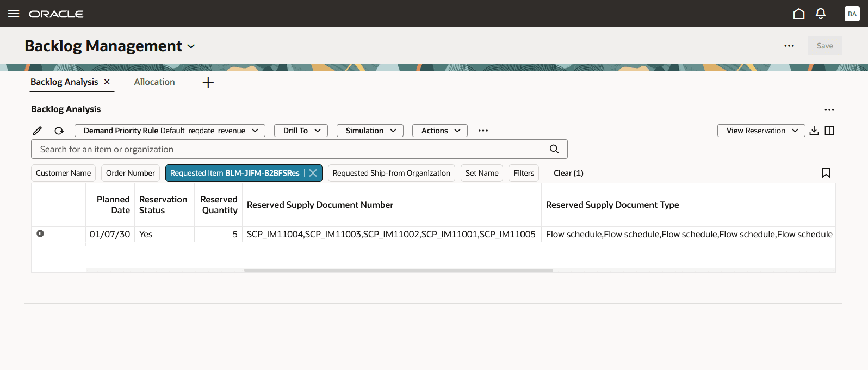Open the Filters chip
868x370 pixels.
click(524, 173)
